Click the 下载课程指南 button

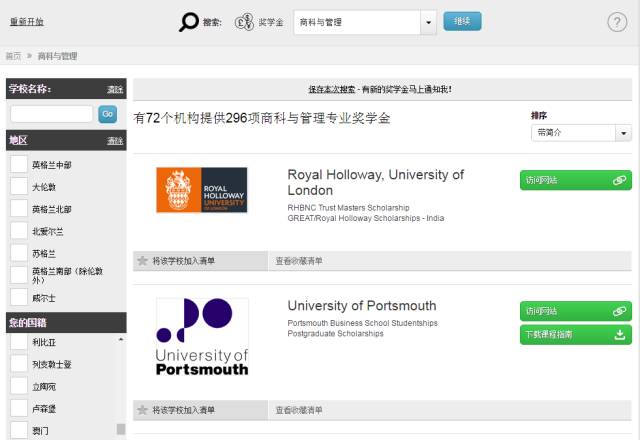click(576, 335)
